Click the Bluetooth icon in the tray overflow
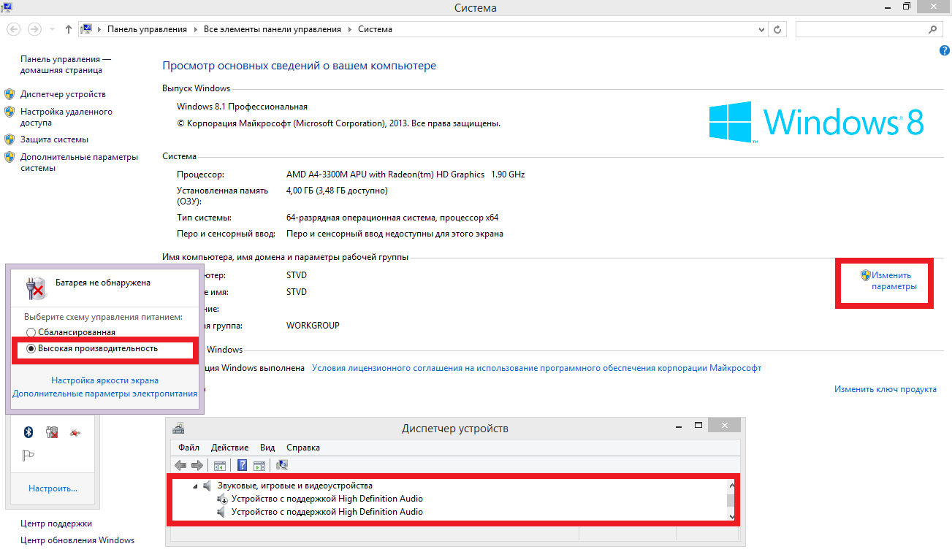The height and width of the screenshot is (560, 952). pyautogui.click(x=29, y=432)
